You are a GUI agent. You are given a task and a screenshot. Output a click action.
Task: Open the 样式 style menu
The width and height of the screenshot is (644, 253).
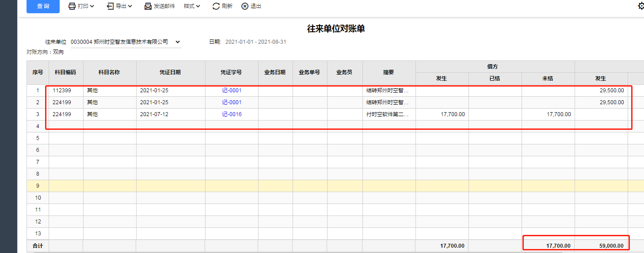pyautogui.click(x=192, y=6)
